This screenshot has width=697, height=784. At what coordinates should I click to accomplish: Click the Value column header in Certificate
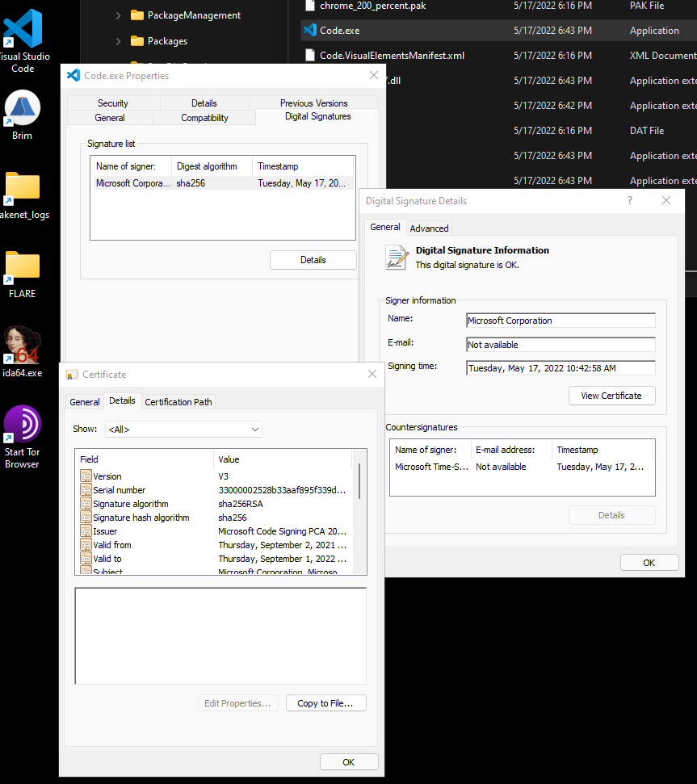(x=283, y=459)
